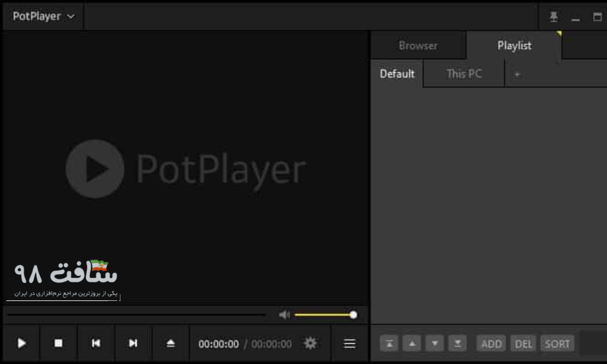Open the PotPlayer main menu
The height and width of the screenshot is (364, 607).
[42, 16]
